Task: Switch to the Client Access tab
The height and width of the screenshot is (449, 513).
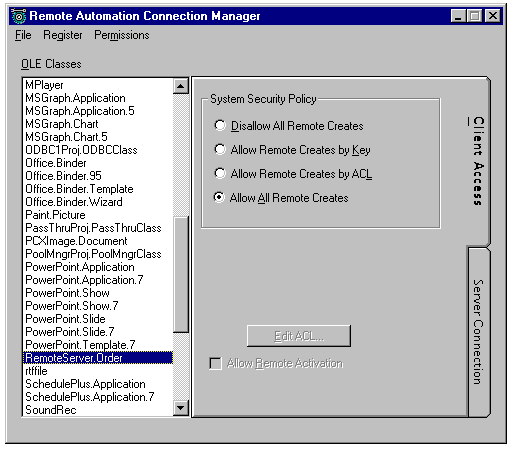Action: click(478, 161)
